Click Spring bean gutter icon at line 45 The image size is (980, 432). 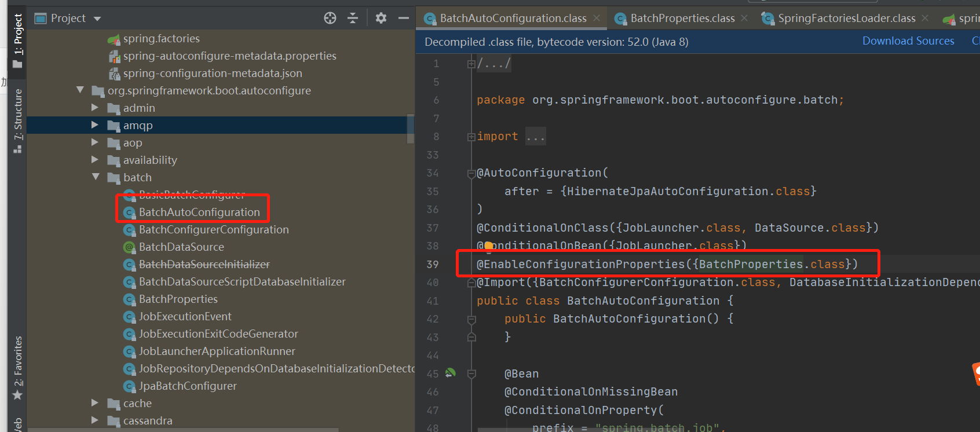click(x=451, y=374)
